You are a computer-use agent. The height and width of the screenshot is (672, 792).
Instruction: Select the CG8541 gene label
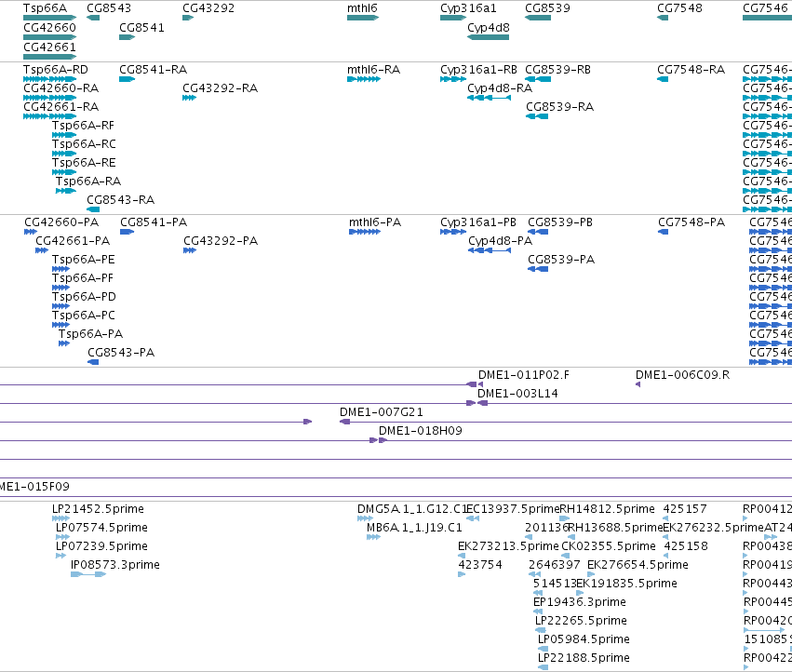pos(141,28)
